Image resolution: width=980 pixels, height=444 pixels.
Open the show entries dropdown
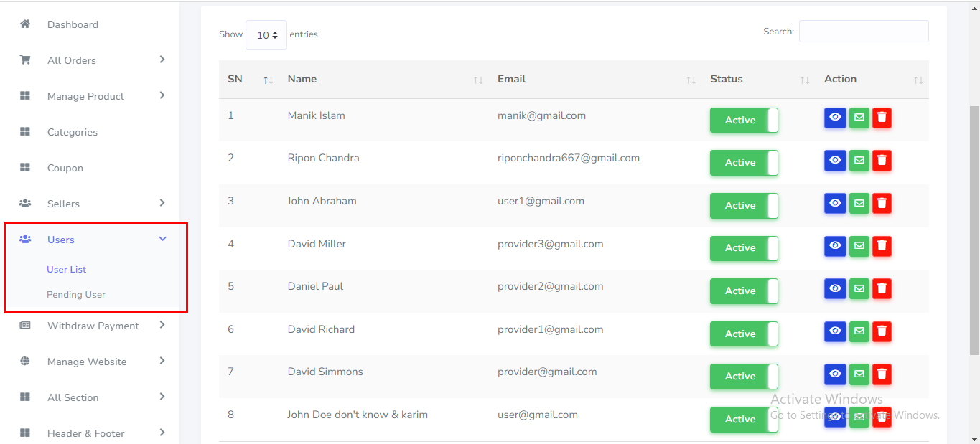tap(266, 35)
